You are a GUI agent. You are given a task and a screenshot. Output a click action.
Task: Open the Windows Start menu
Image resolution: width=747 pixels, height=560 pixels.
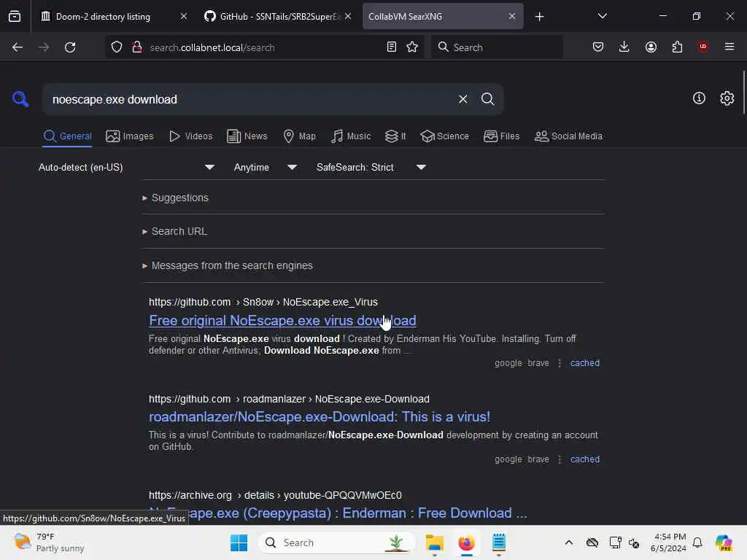click(239, 542)
